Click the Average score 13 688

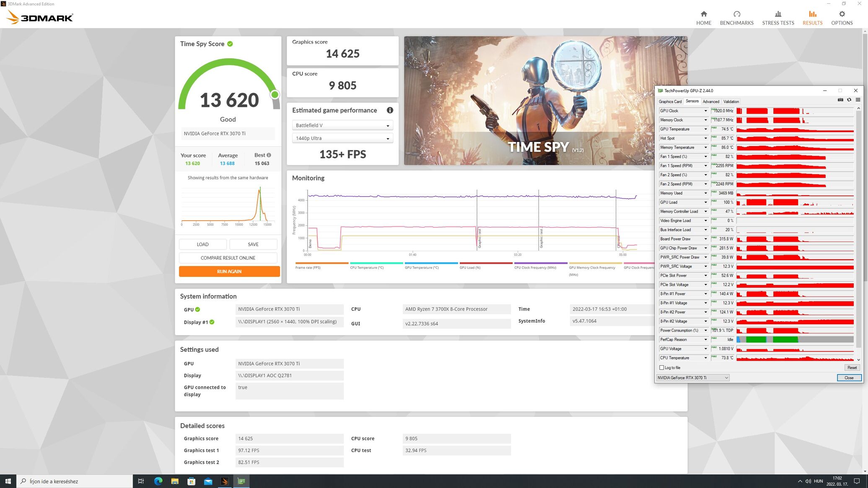point(227,163)
